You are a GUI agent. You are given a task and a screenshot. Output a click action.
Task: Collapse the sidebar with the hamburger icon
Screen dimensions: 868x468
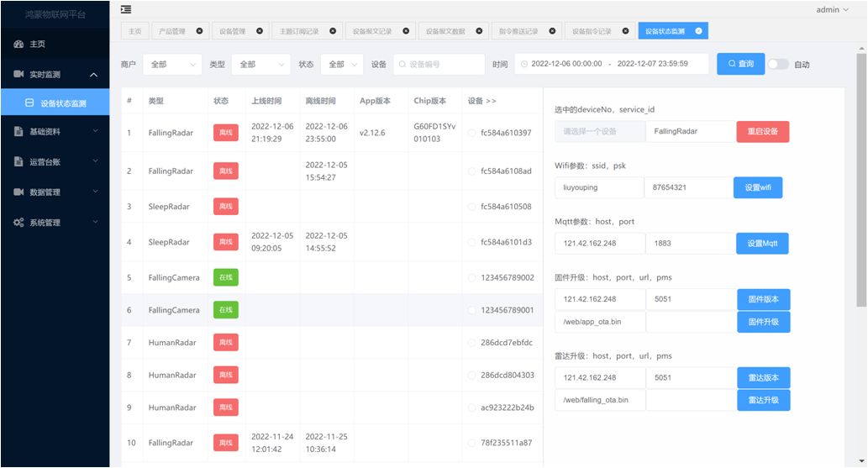[126, 9]
